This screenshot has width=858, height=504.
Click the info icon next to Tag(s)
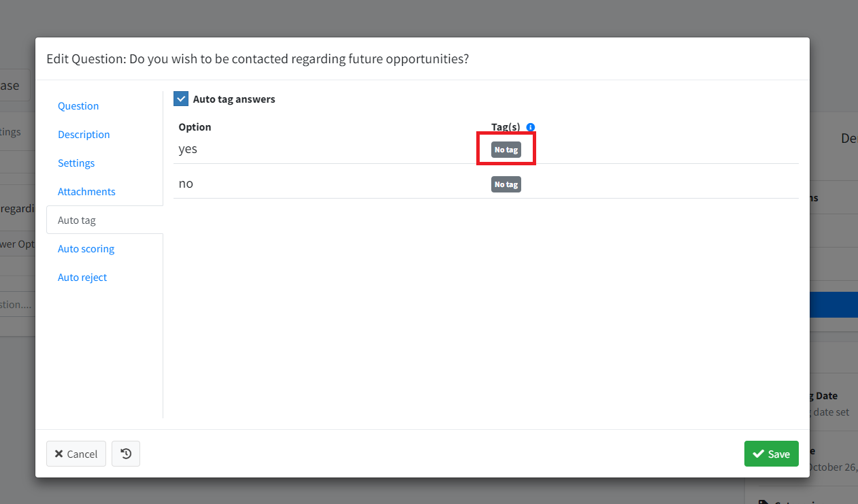click(531, 127)
